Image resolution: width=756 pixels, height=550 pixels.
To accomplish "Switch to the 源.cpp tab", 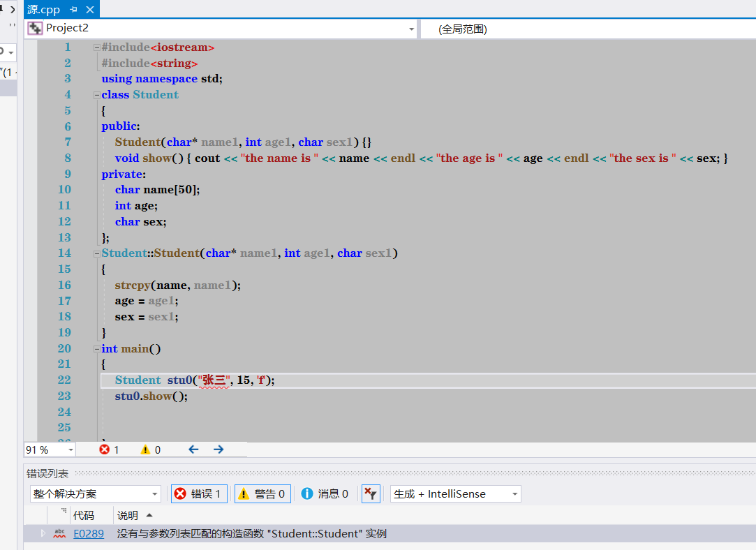I will pos(43,10).
